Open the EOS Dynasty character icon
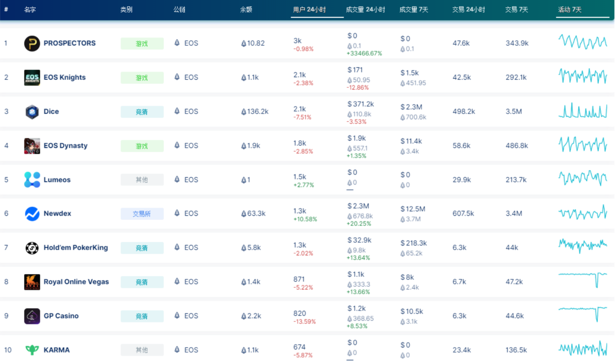The width and height of the screenshot is (616, 364). pyautogui.click(x=32, y=146)
